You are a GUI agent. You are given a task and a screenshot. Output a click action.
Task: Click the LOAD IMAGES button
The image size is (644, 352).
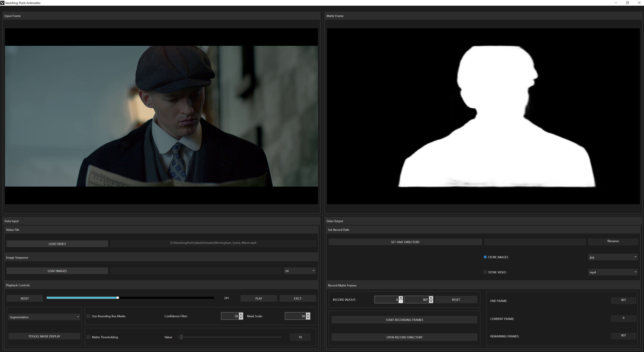57,271
